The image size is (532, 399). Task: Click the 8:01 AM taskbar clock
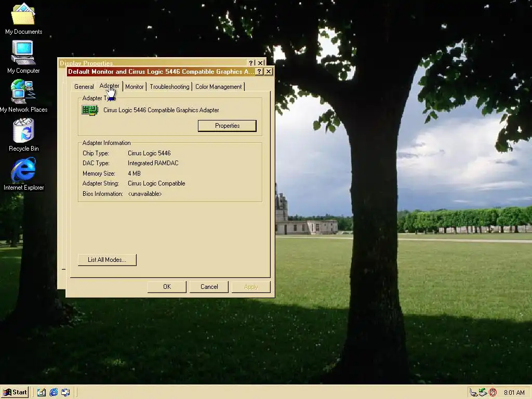tap(514, 393)
